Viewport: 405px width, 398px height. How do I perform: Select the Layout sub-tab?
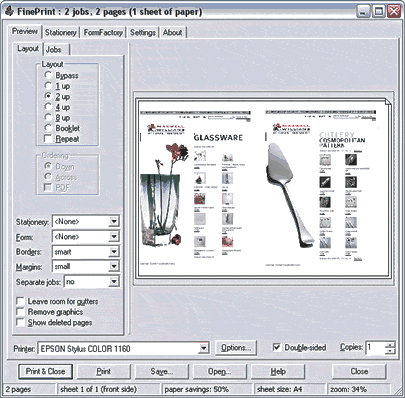[x=28, y=49]
